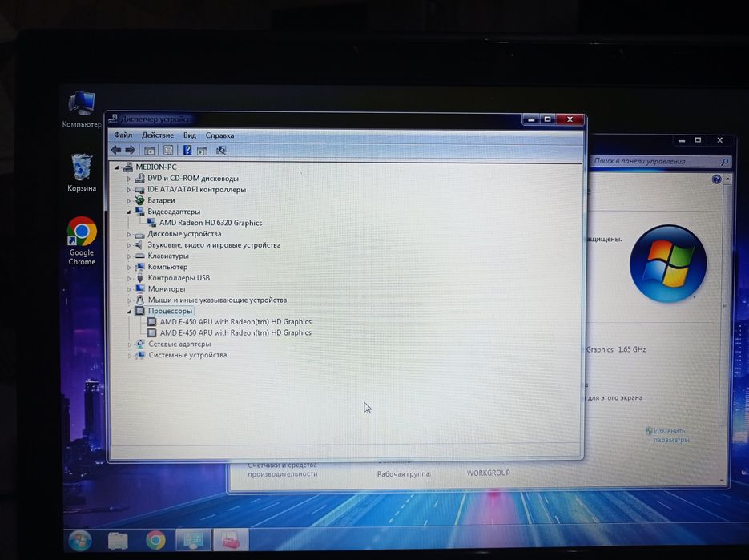
Task: Click the Батареи battery icon
Action: (139, 200)
